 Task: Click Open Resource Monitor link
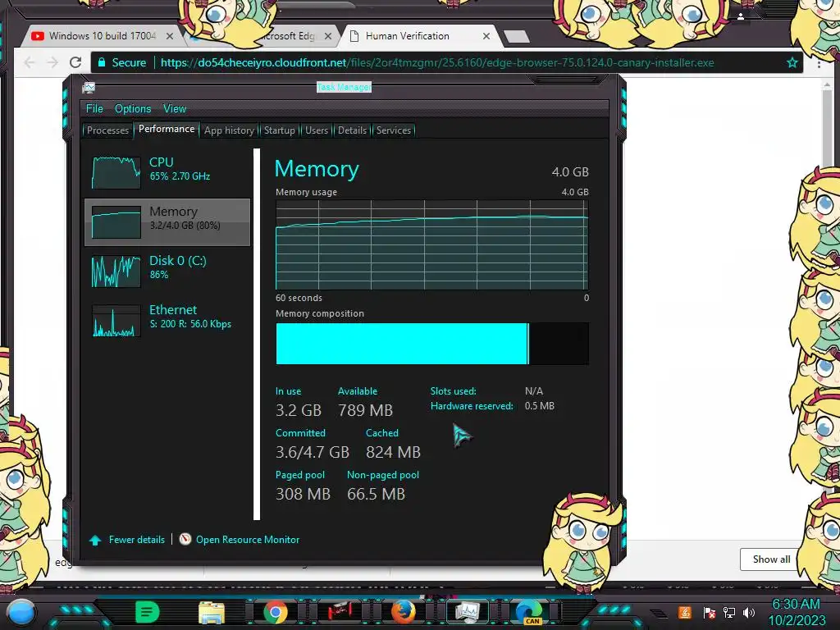pos(248,540)
